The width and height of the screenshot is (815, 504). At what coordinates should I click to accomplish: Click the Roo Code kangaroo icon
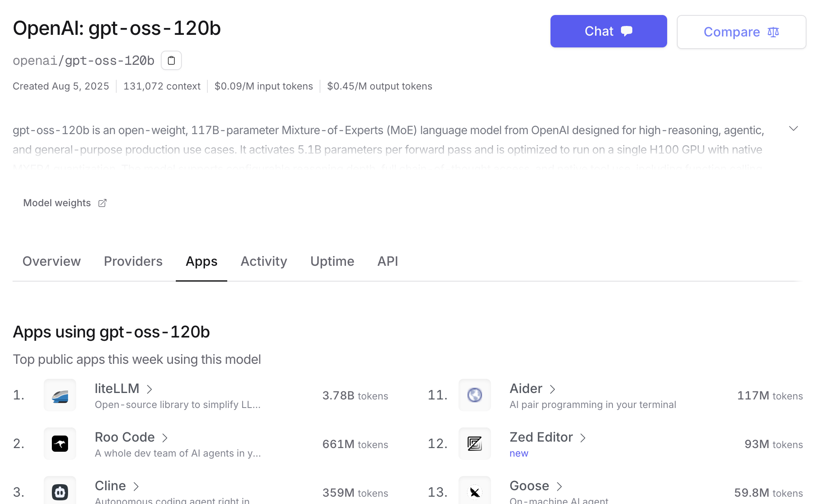point(60,444)
